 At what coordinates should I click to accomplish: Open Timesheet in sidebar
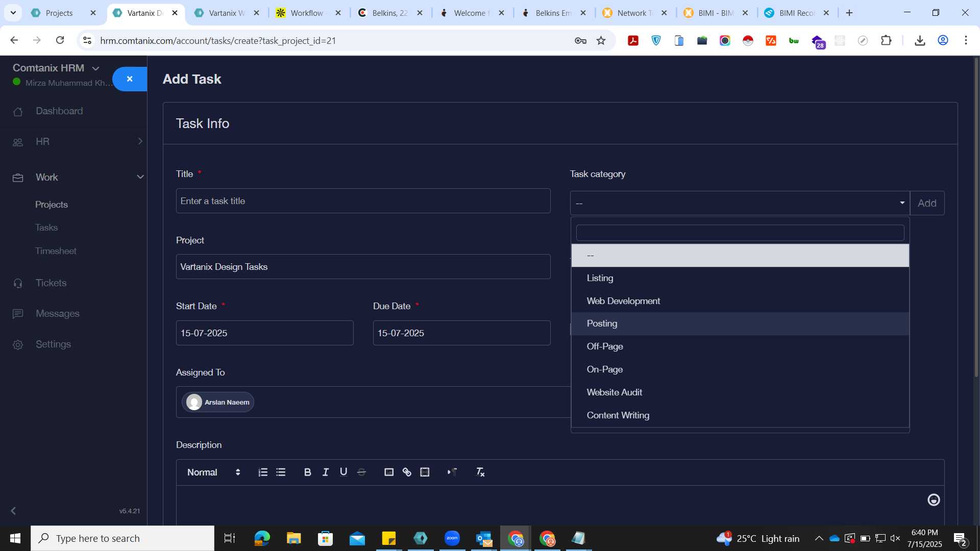tap(56, 251)
